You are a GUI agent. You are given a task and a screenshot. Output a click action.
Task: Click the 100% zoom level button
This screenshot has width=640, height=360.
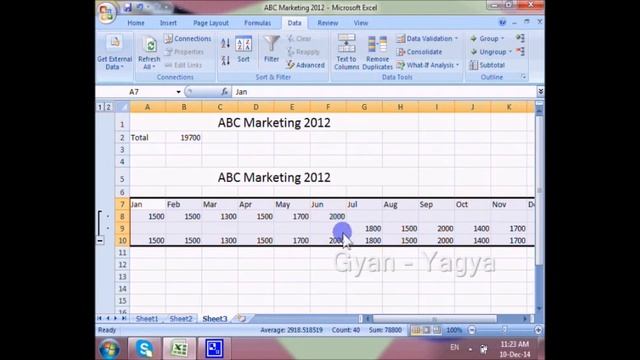(454, 330)
